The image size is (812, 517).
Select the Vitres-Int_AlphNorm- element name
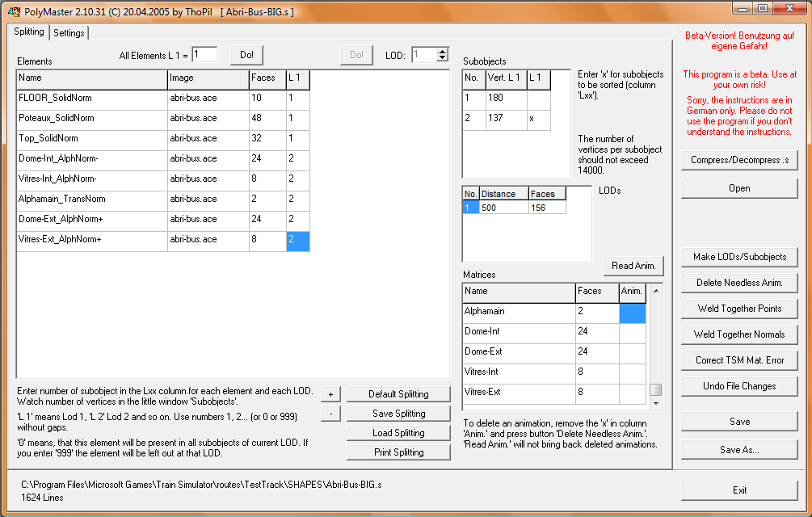[57, 179]
